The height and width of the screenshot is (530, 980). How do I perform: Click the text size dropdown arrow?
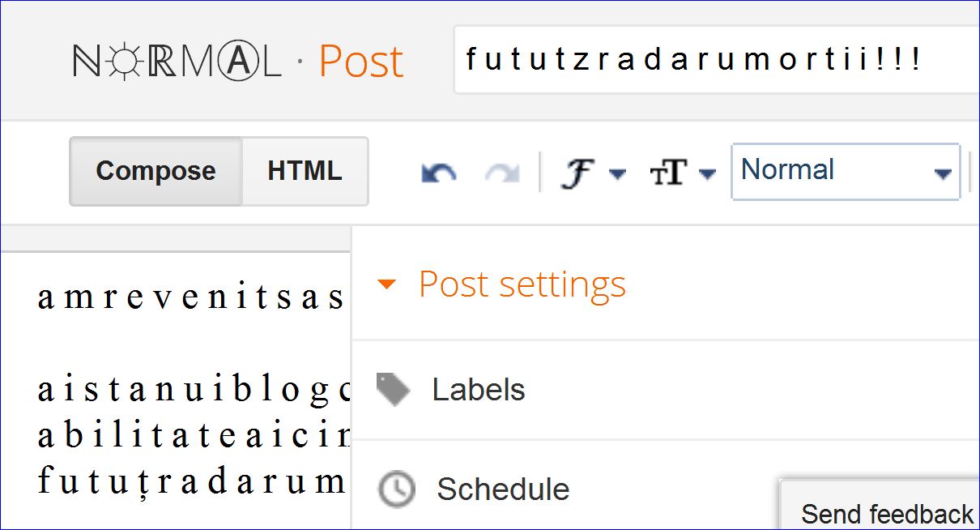707,173
